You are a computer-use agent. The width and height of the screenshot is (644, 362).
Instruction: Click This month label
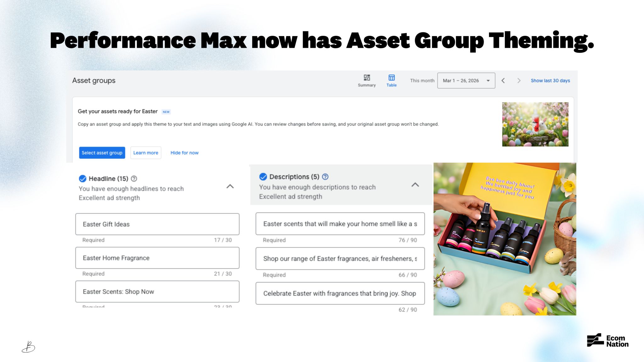(x=422, y=80)
